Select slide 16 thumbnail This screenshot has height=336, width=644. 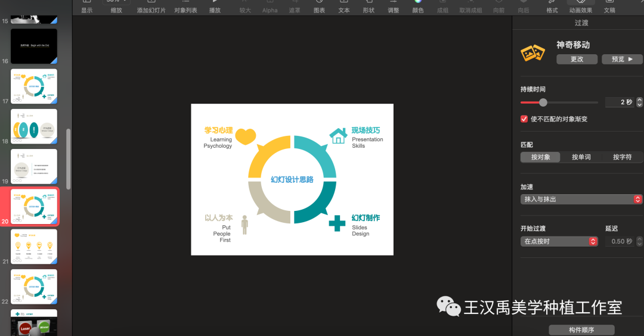[x=33, y=46]
